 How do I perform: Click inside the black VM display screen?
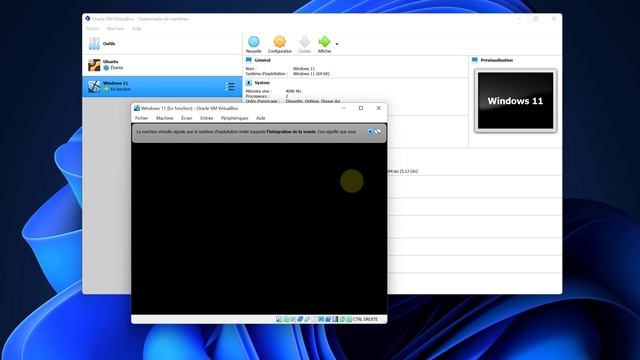pyautogui.click(x=259, y=229)
